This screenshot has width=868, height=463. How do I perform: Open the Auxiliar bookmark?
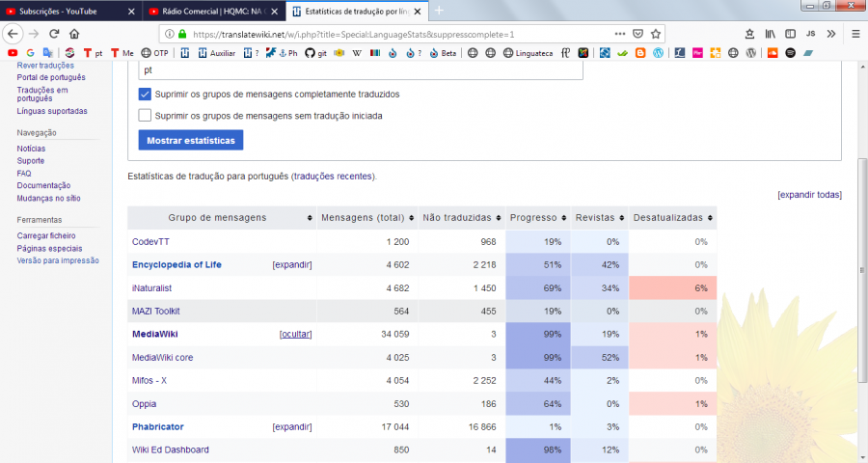pos(216,53)
